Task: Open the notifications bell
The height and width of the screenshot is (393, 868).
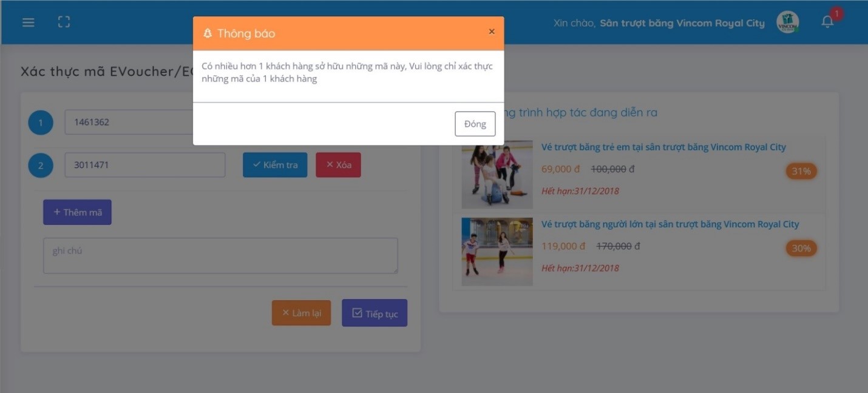Action: click(827, 22)
